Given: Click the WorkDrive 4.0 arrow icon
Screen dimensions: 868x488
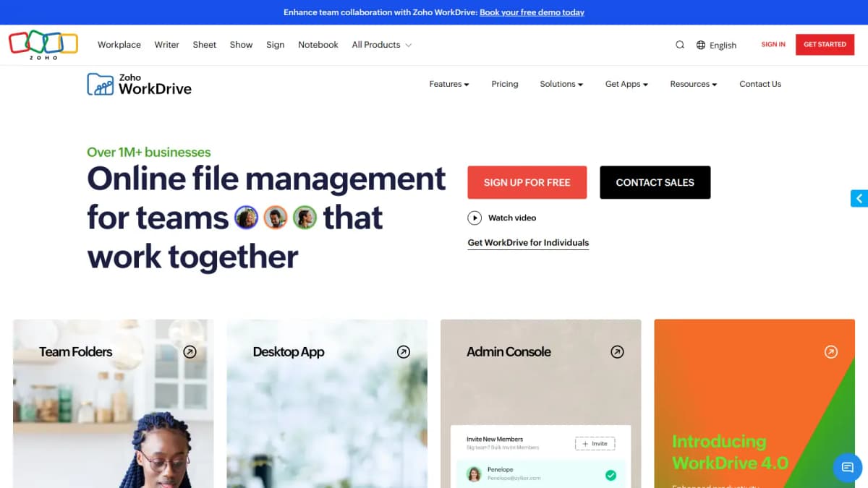Looking at the screenshot, I should click(831, 351).
